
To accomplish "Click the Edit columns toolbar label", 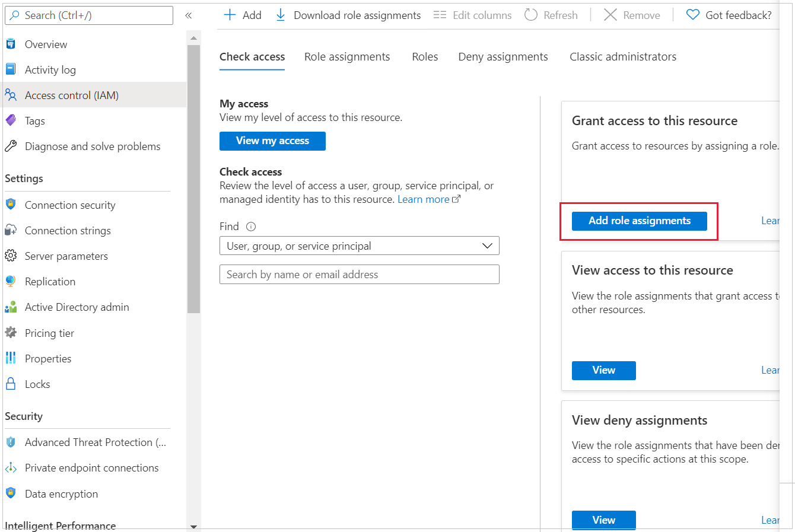I will [x=482, y=15].
